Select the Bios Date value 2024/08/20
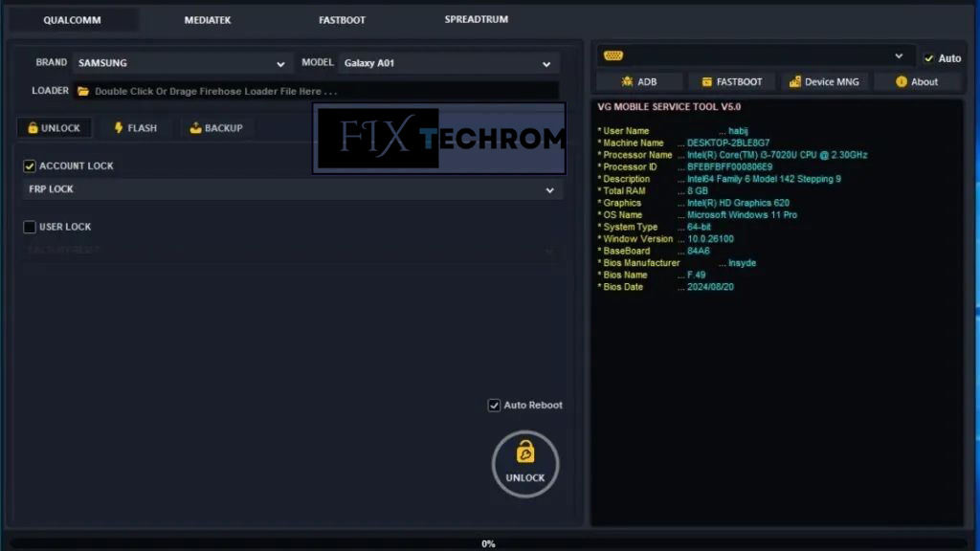This screenshot has width=980, height=551. [x=711, y=287]
